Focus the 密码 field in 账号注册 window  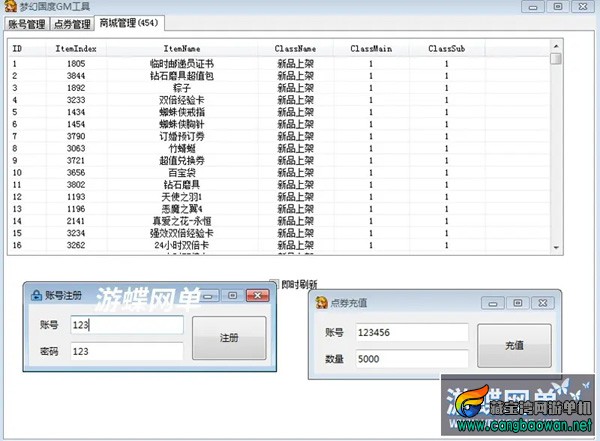[127, 351]
